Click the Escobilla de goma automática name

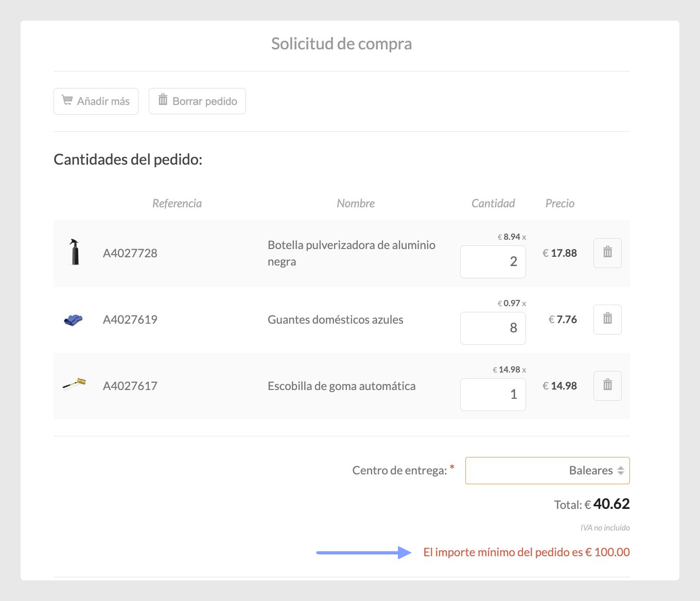pos(342,386)
